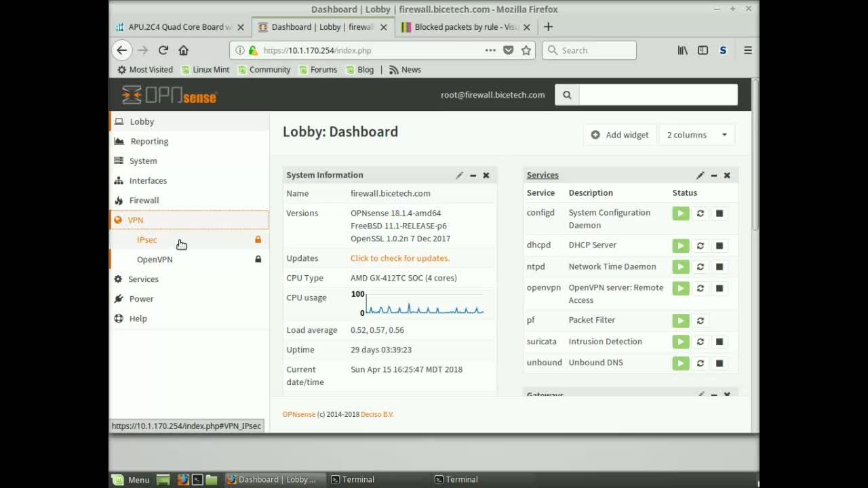
Task: Collapse the VPN menu
Action: tap(189, 220)
